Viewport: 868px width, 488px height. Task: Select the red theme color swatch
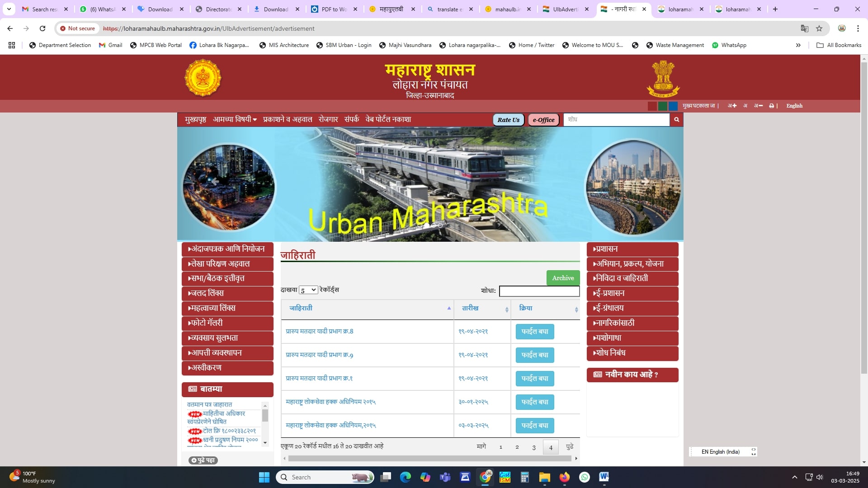(x=652, y=106)
